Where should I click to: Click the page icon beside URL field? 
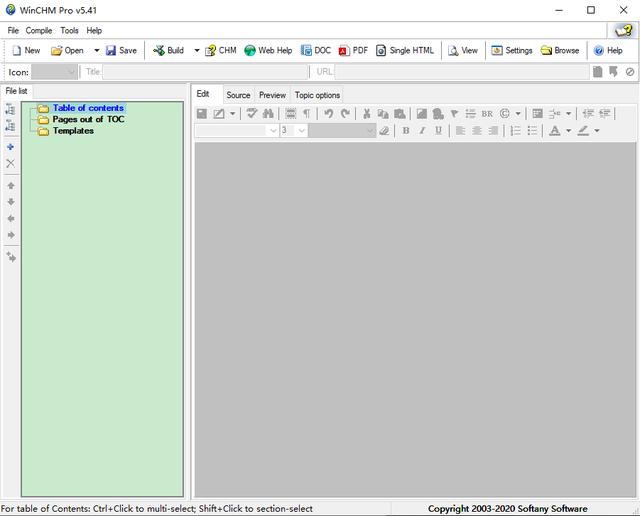[x=598, y=72]
